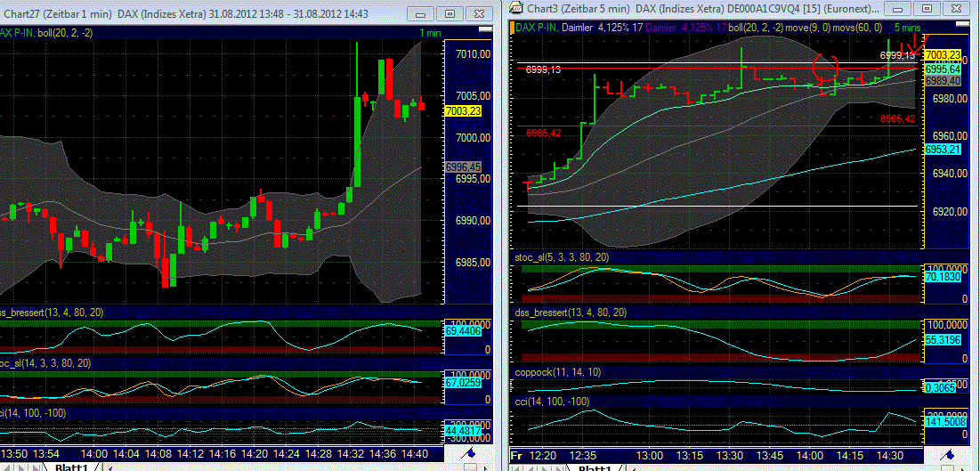Click the 14:08 time label in Chart27

coord(157,453)
